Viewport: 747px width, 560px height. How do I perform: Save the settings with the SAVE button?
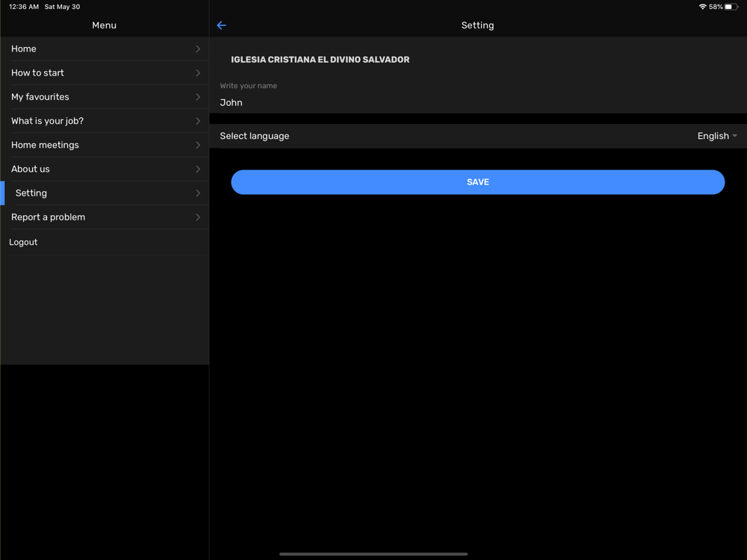[x=478, y=182]
